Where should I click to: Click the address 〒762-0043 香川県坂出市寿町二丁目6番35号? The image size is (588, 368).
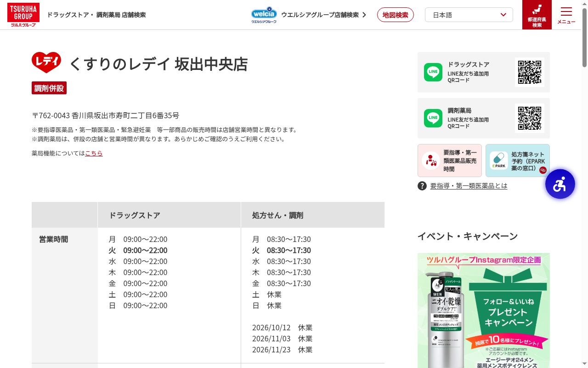(106, 115)
